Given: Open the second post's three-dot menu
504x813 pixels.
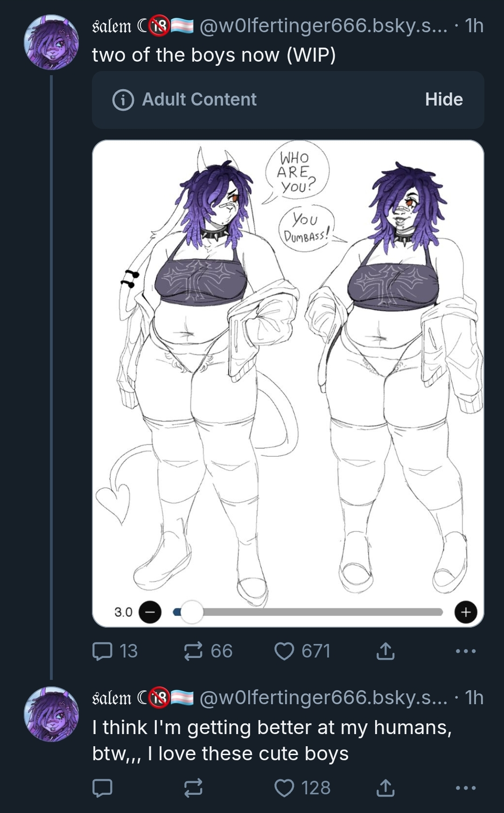Looking at the screenshot, I should click(x=466, y=788).
